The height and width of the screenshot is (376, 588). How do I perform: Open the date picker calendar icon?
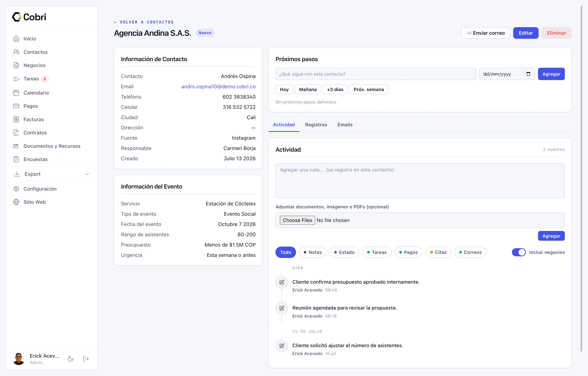click(x=528, y=74)
